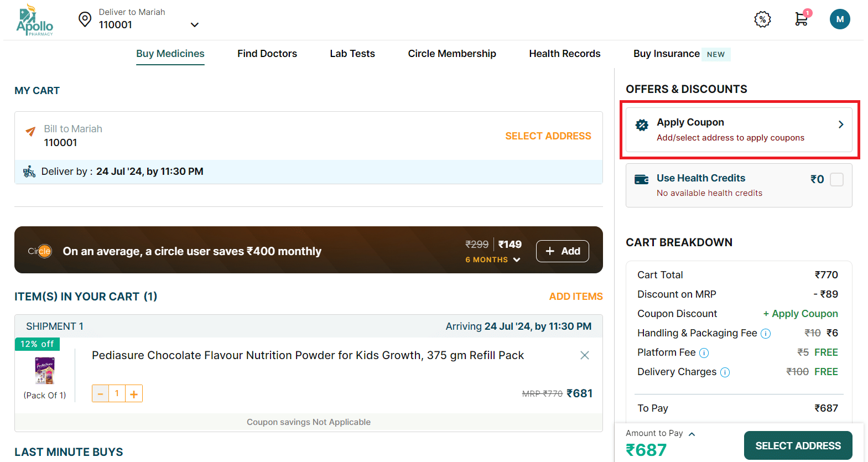Image resolution: width=868 pixels, height=462 pixels.
Task: Click the Pediasure product thumbnail
Action: pyautogui.click(x=45, y=371)
